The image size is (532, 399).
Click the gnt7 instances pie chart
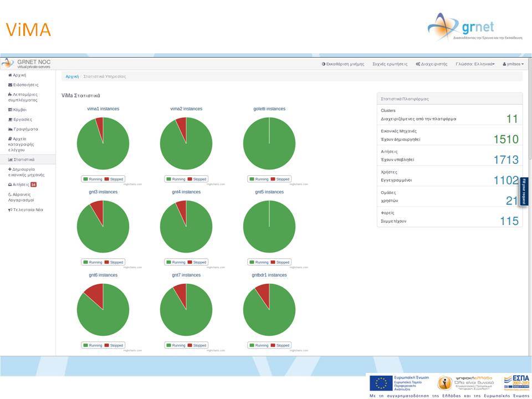186,310
